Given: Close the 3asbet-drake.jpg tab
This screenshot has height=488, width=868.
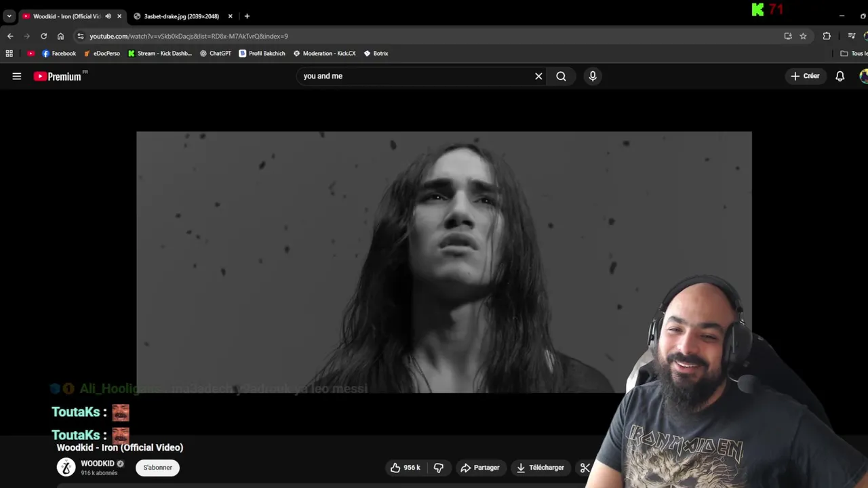Looking at the screenshot, I should pos(230,16).
